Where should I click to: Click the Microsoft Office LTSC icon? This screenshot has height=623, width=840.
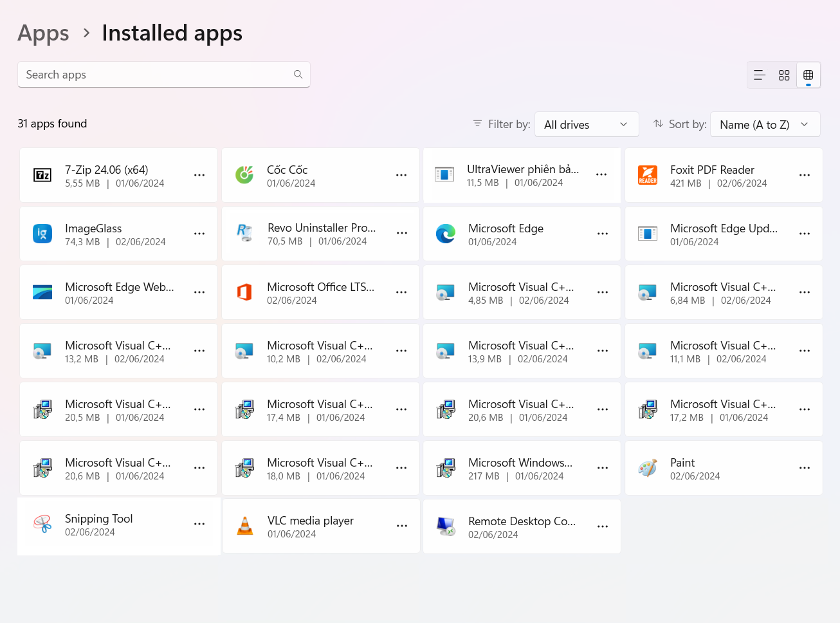[244, 292]
